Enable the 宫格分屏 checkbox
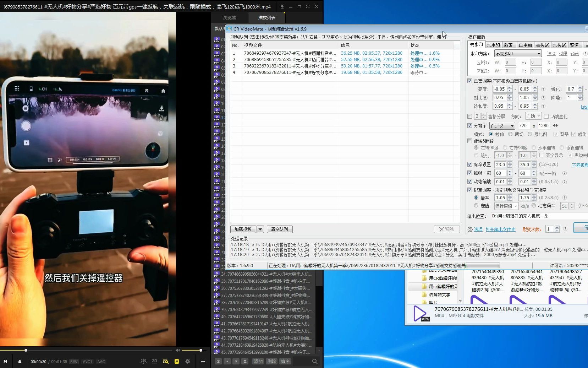Viewport: 588px width, 368px height. [470, 116]
